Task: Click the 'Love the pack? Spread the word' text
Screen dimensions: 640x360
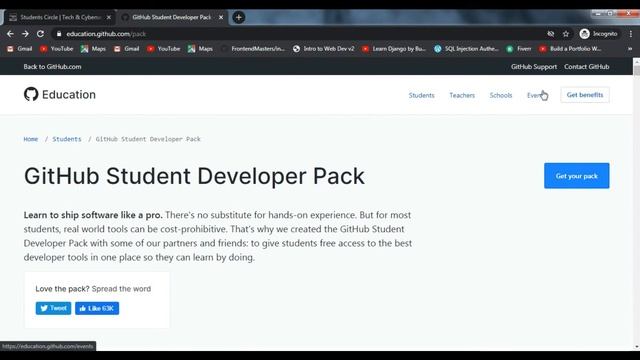Action: tap(93, 289)
